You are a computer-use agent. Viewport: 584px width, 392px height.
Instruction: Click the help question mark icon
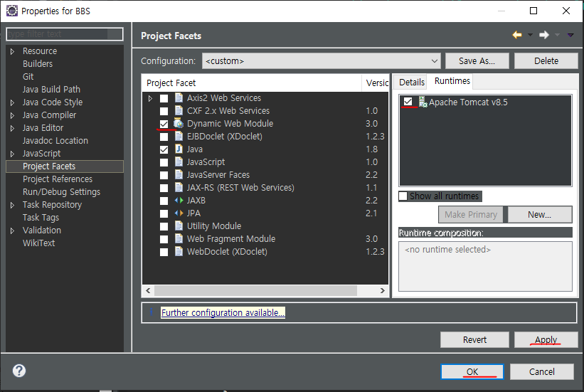[19, 371]
